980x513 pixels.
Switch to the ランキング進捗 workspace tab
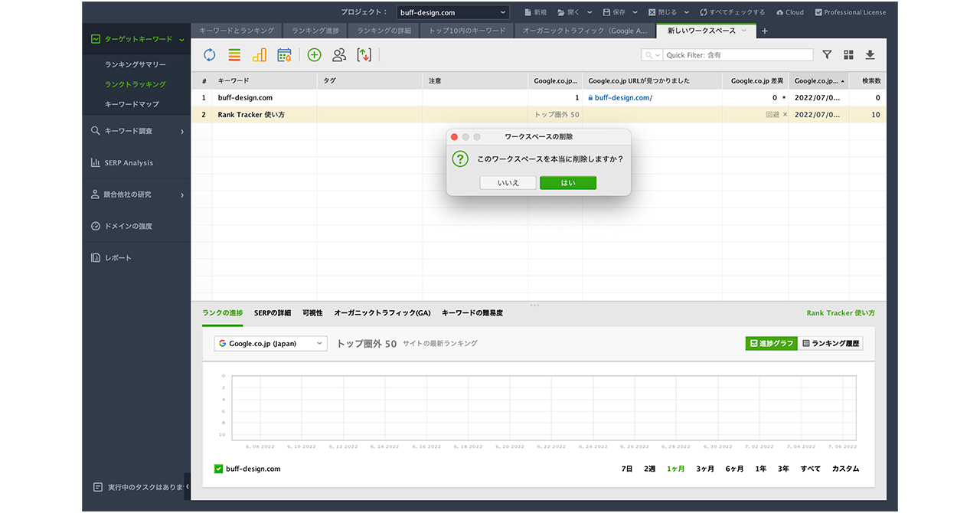click(x=315, y=31)
